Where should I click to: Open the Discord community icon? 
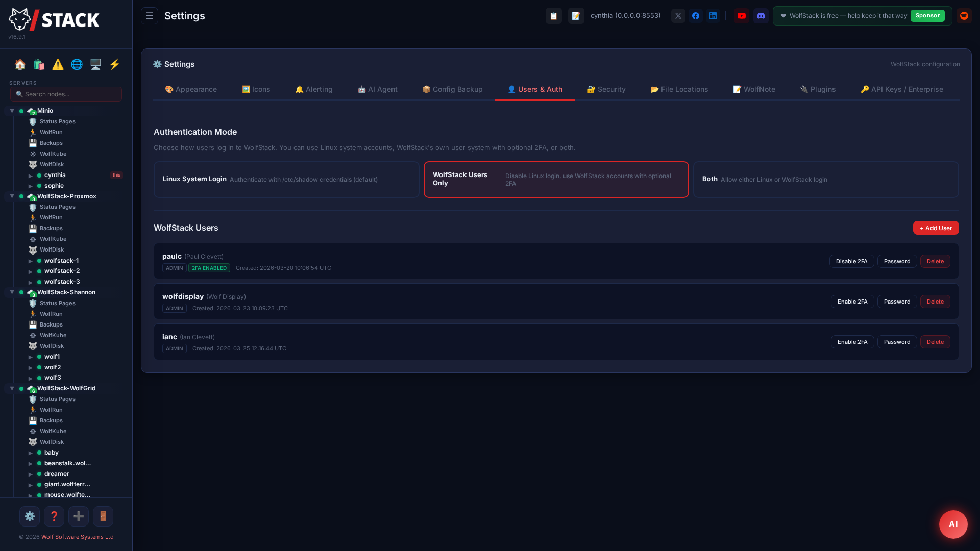[x=761, y=16]
